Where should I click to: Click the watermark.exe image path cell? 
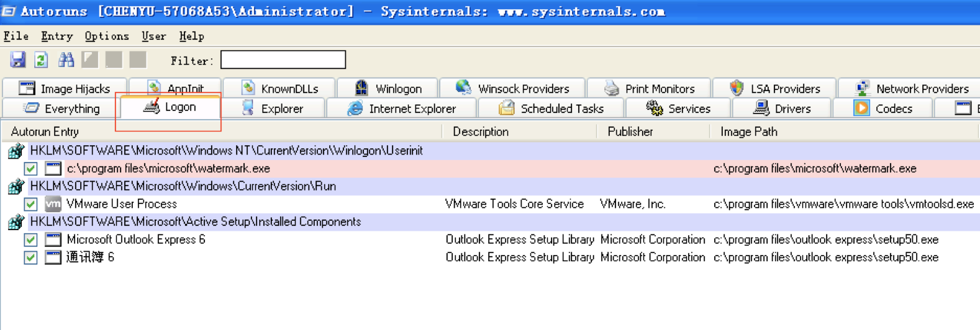click(x=815, y=169)
